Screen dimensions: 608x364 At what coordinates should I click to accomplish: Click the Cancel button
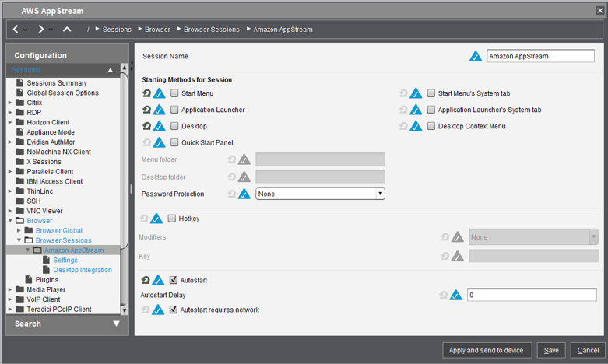pos(588,350)
